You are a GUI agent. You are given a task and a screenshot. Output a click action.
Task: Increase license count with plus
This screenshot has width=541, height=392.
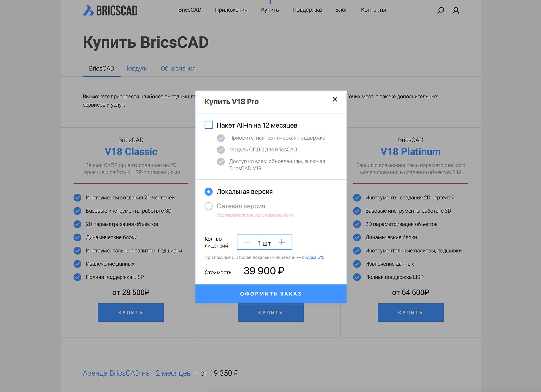coord(281,242)
